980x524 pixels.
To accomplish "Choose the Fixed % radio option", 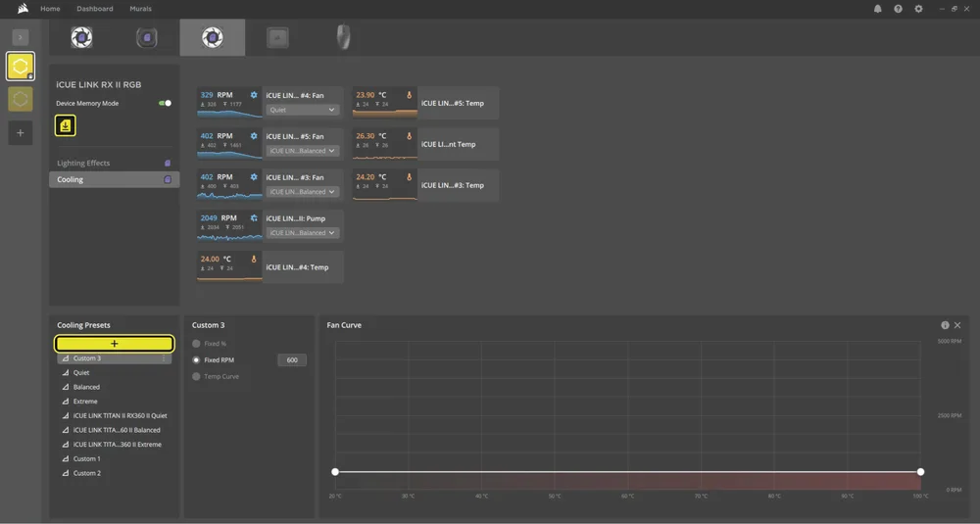I will [x=196, y=344].
